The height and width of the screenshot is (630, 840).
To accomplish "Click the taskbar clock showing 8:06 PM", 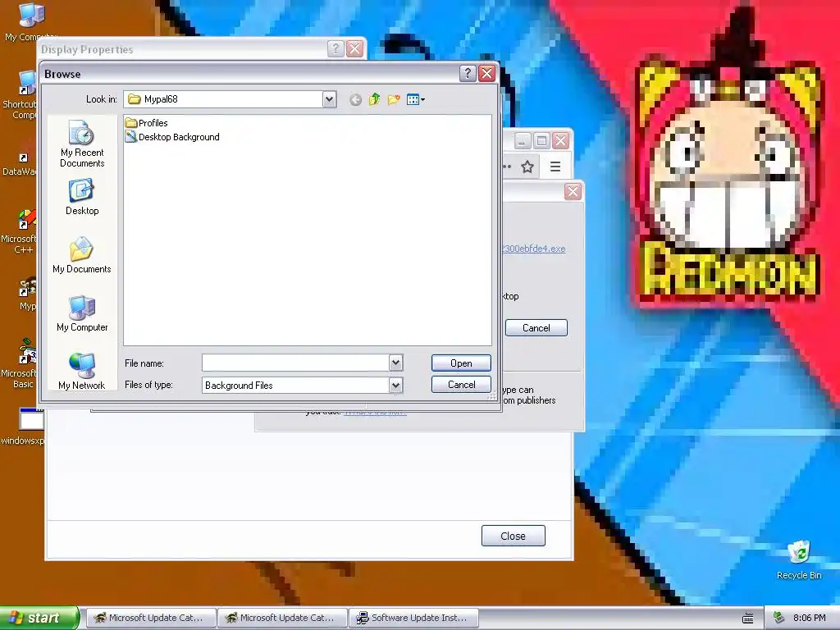I will click(810, 618).
